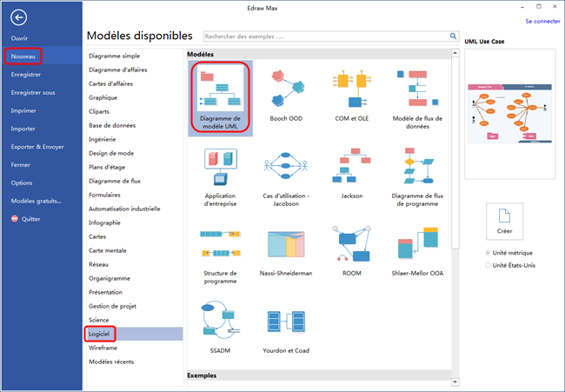Select the Carte mentale category
The width and height of the screenshot is (565, 392).
point(108,250)
